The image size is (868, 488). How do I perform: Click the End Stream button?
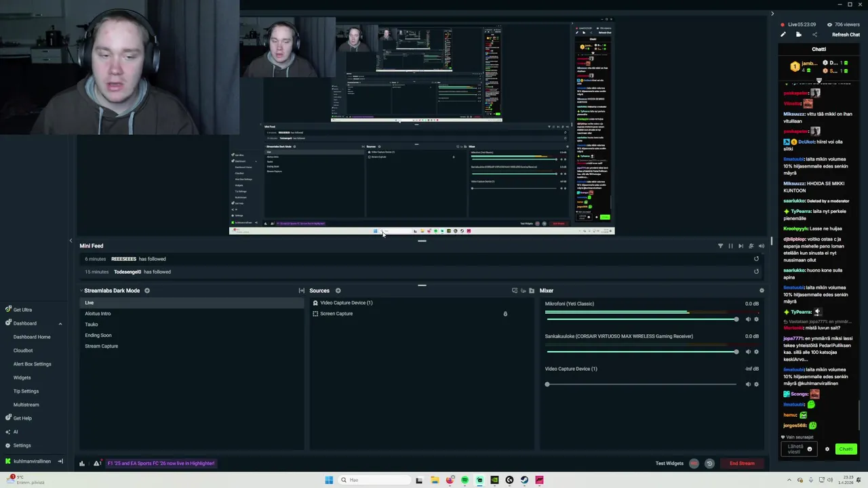pyautogui.click(x=742, y=464)
